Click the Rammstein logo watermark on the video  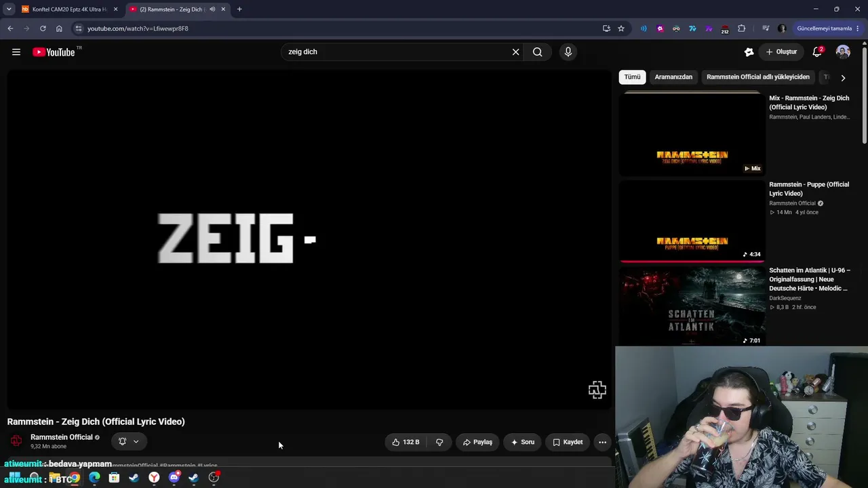click(x=597, y=390)
